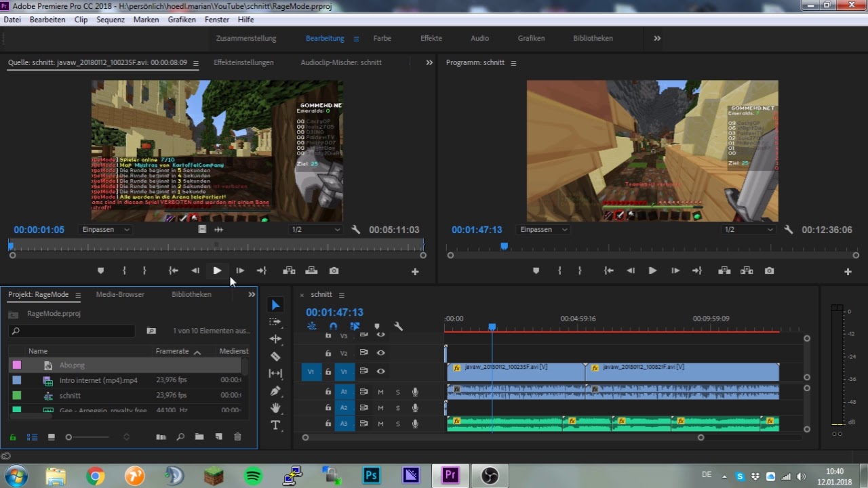Open the schnitt sequence panel menu

342,295
